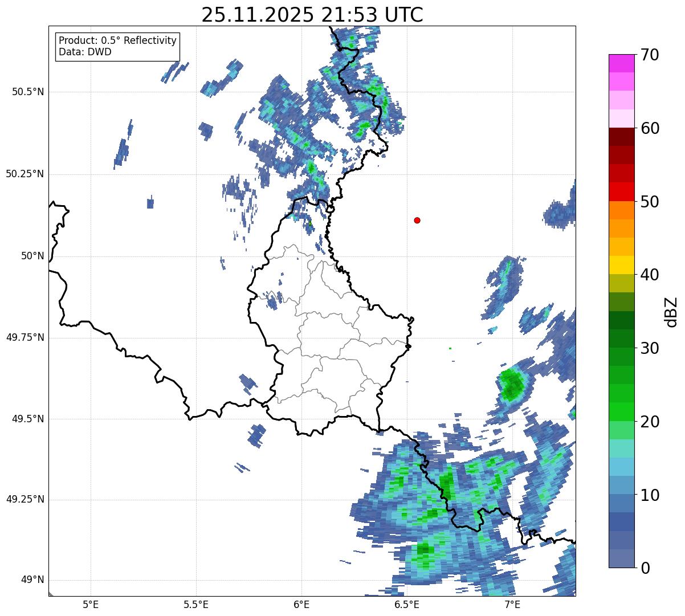Click the 0 value on colorbar
Screen dimensions: 685x616
(646, 568)
